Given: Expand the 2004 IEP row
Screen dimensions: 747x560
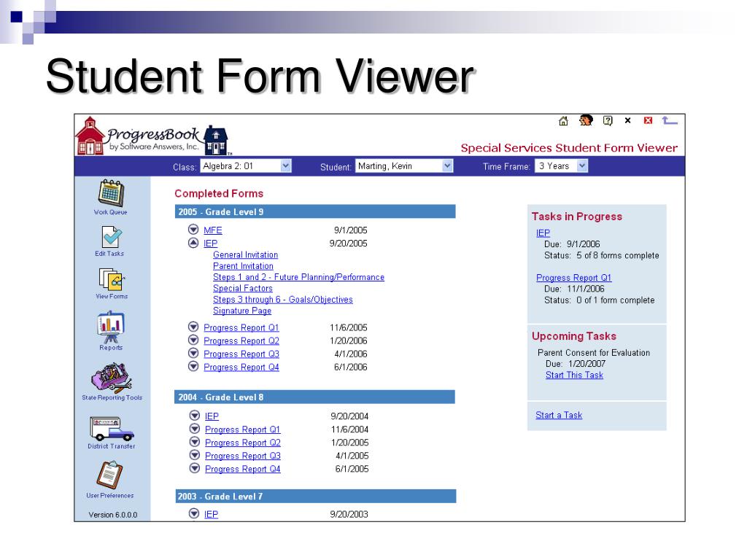Looking at the screenshot, I should 194,416.
